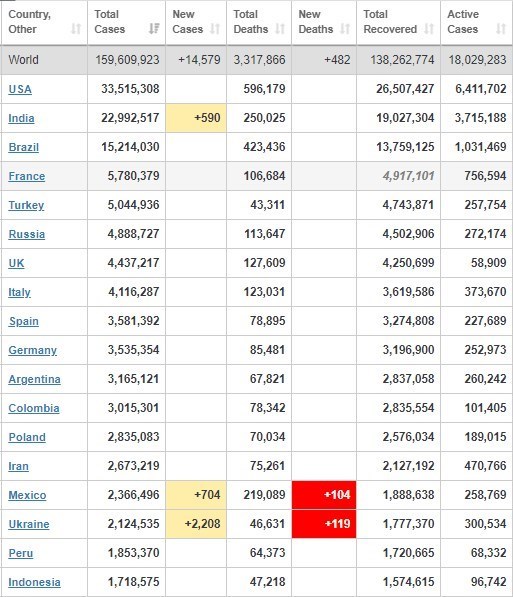Open the USA country link

pyautogui.click(x=20, y=89)
